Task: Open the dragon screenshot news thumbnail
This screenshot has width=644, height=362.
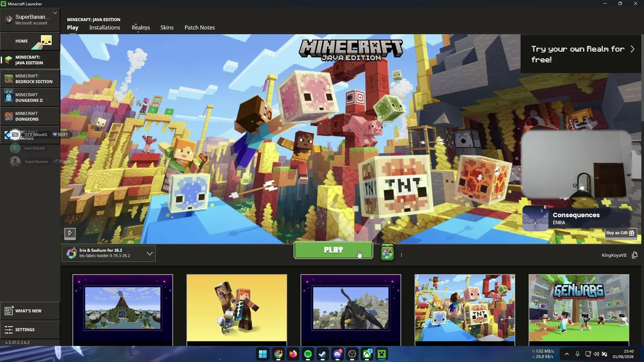Action: [351, 310]
